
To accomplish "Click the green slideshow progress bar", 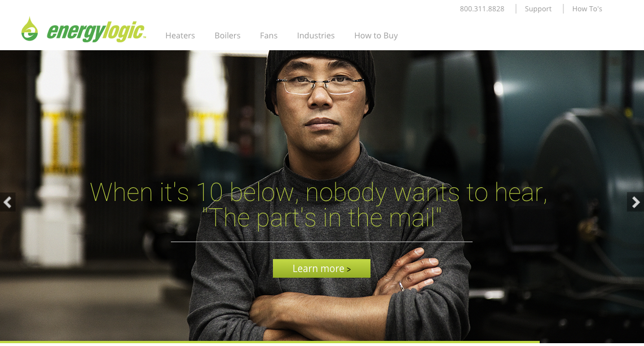I will tap(270, 342).
